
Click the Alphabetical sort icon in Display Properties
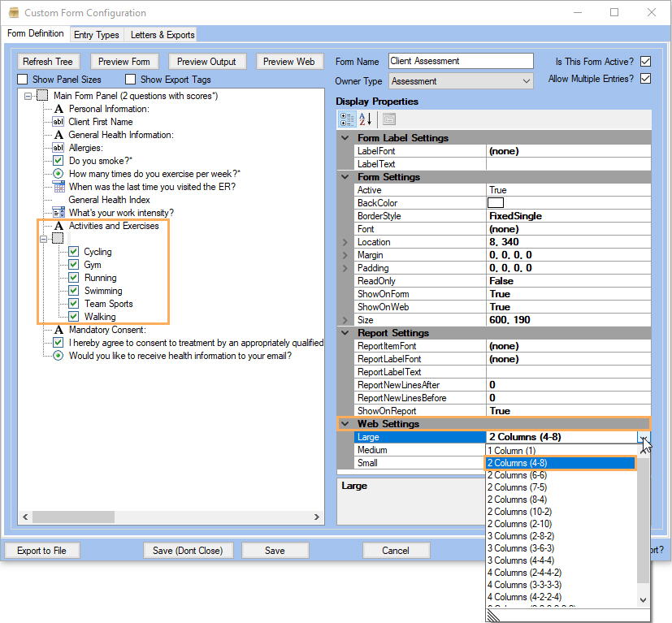(365, 119)
